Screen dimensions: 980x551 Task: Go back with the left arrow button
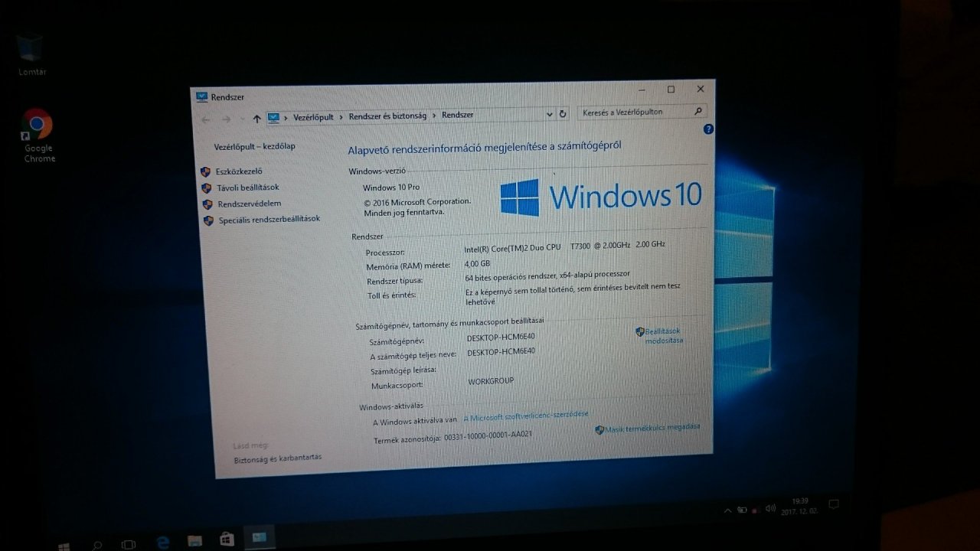[x=205, y=119]
